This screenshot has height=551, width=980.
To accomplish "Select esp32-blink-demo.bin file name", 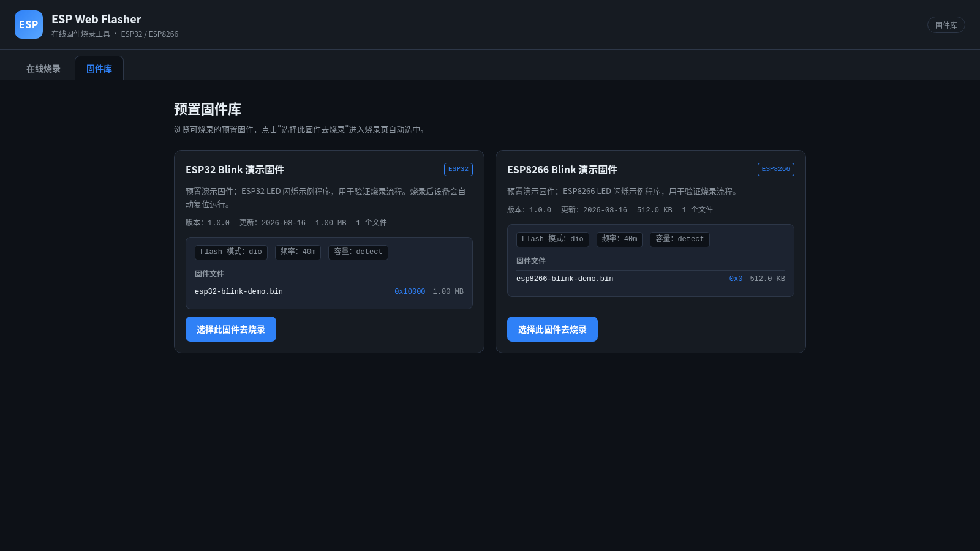I will click(239, 292).
